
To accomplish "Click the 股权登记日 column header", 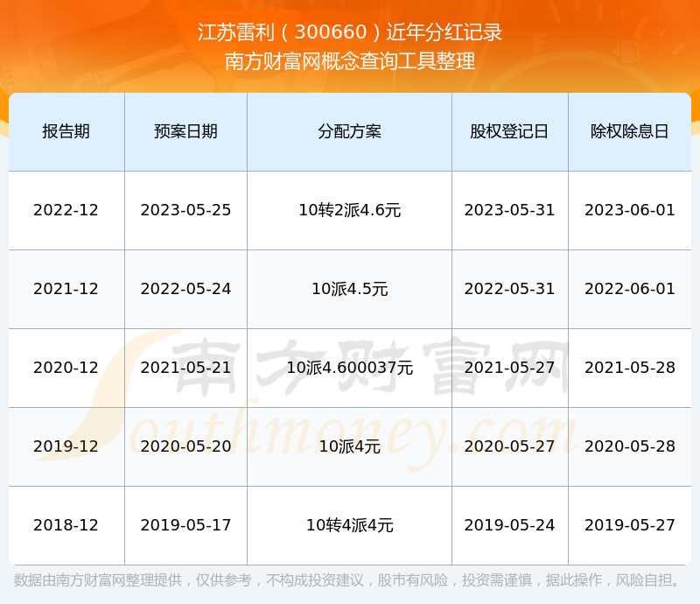I will (x=509, y=131).
